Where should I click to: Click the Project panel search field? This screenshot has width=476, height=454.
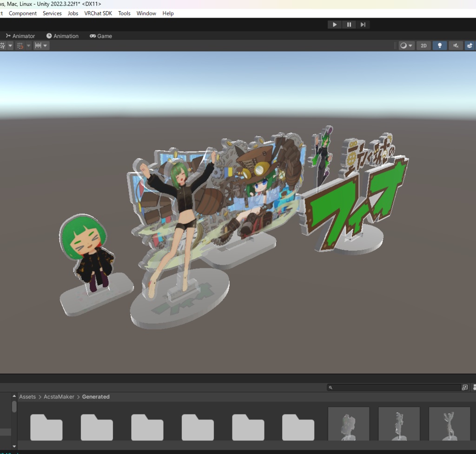pos(394,387)
